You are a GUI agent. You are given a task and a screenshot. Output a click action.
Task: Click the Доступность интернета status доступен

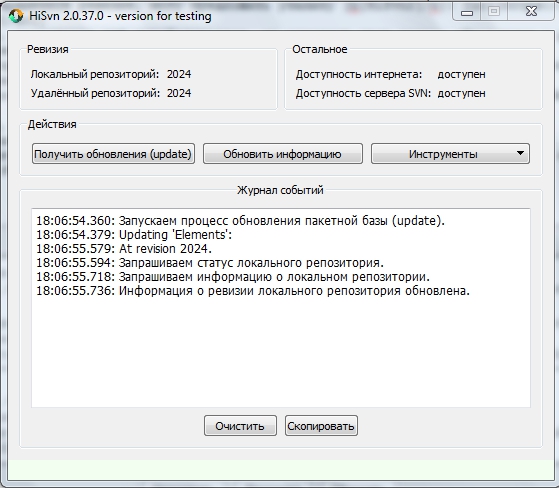pyautogui.click(x=461, y=74)
